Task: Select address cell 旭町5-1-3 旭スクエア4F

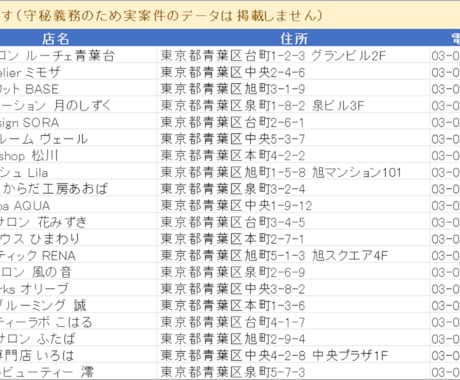Action: coord(293,255)
